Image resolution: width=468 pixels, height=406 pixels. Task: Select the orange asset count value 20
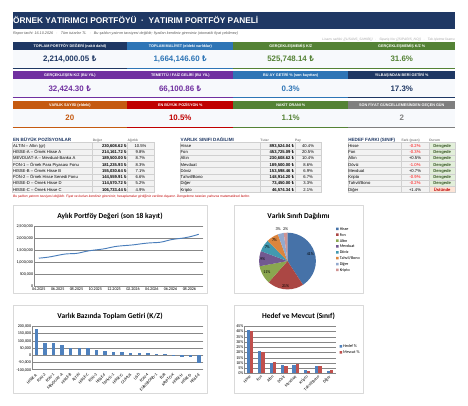pos(70,117)
